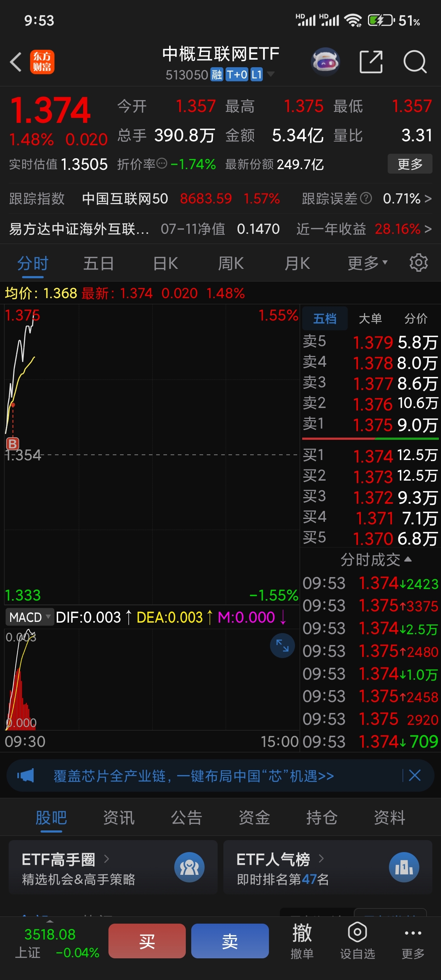Open the robot assistant avatar icon
This screenshot has height=980, width=441.
point(325,62)
